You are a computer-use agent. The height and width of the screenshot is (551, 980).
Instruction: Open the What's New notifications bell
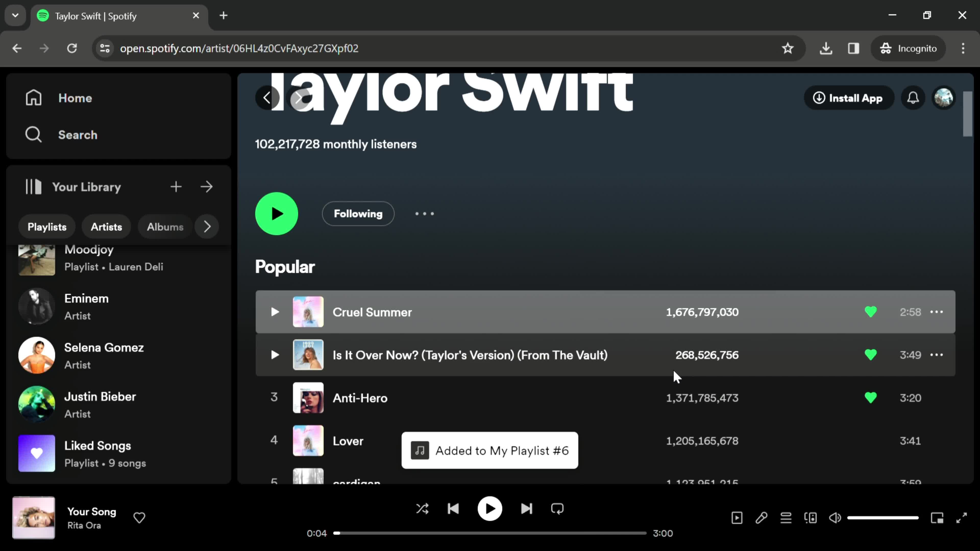913,98
